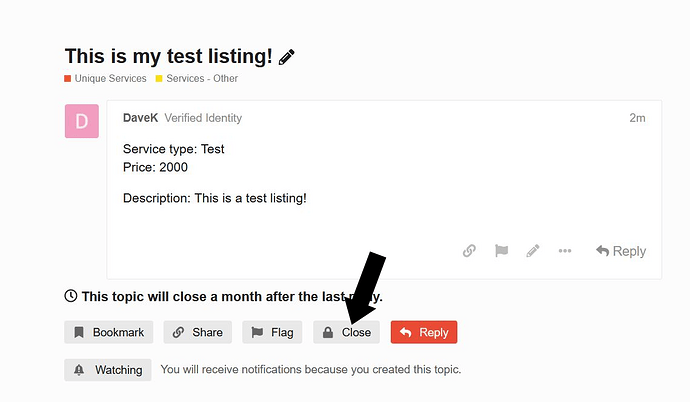Click the clock icon by auto-close notice
This screenshot has height=402, width=690.
pos(71,296)
